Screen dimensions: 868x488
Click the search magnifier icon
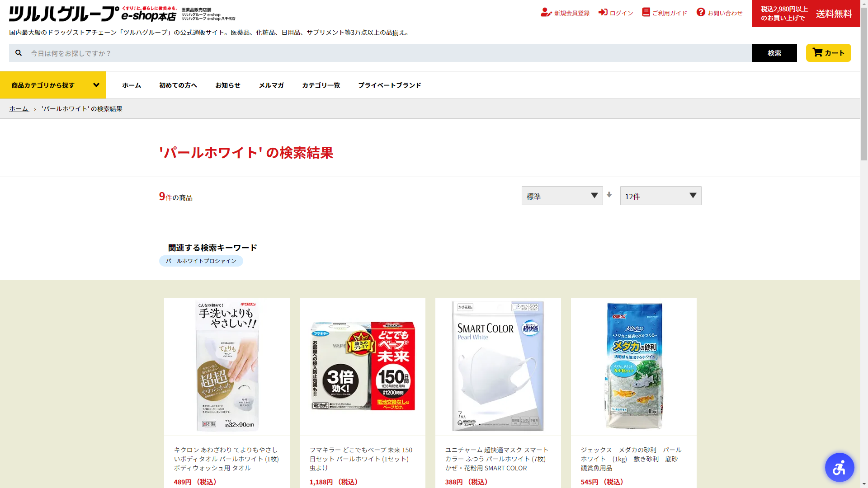tap(19, 53)
